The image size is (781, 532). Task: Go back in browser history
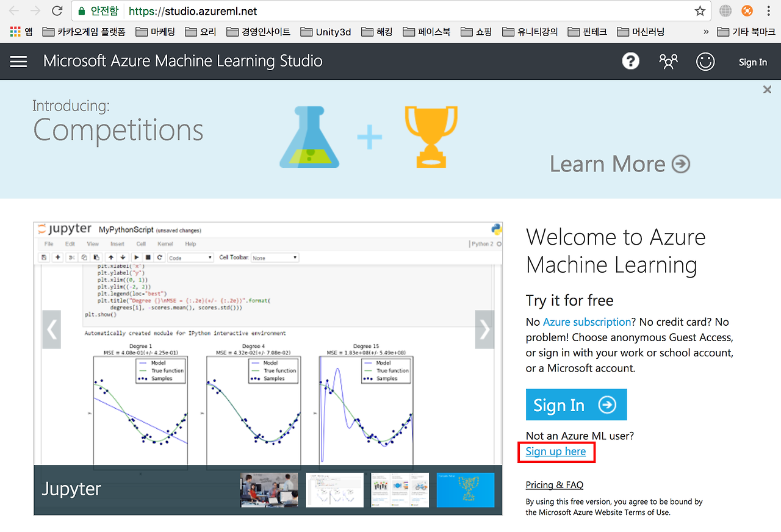click(x=14, y=11)
